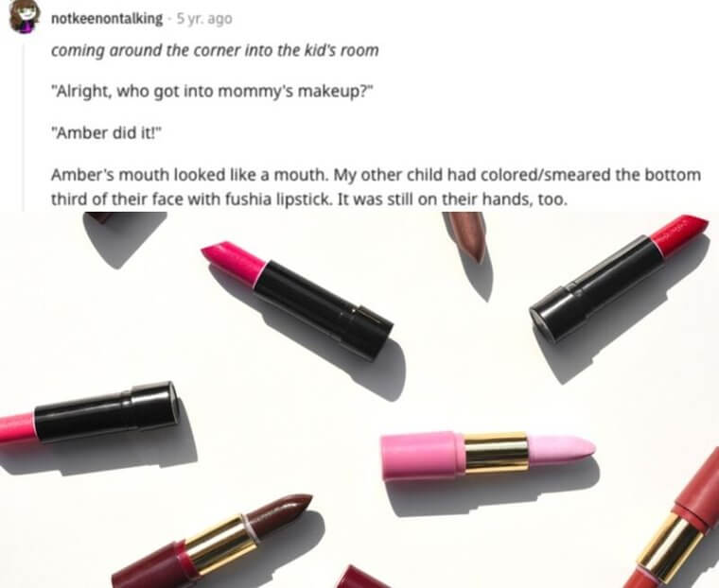Click the gold band on pink lipstick

coord(498,452)
